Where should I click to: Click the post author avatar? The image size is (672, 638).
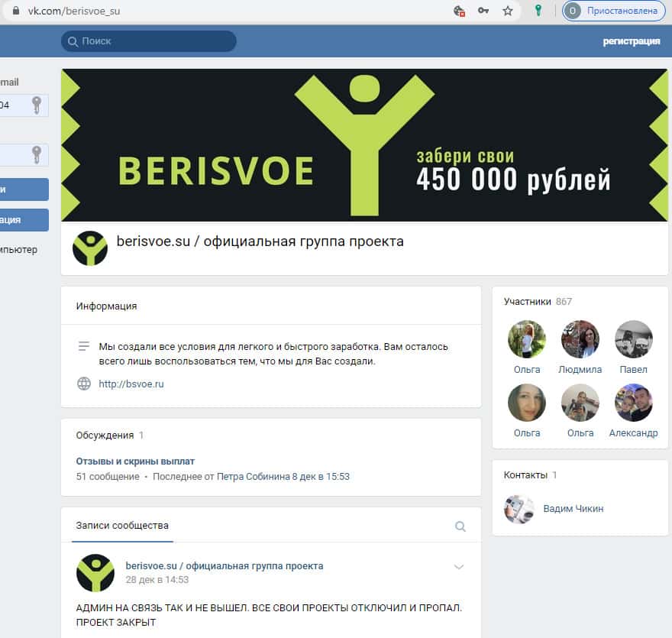coord(95,573)
